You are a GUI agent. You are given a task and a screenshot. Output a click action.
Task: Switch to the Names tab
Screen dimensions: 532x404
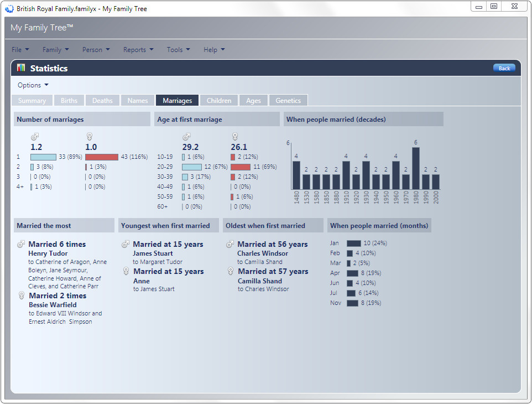137,101
